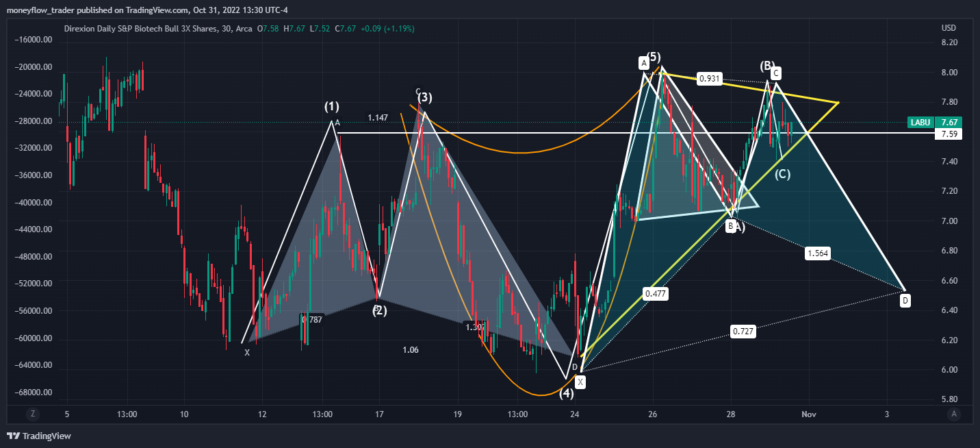Select the boxed X pattern point
Image resolution: width=980 pixels, height=448 pixels.
click(580, 382)
